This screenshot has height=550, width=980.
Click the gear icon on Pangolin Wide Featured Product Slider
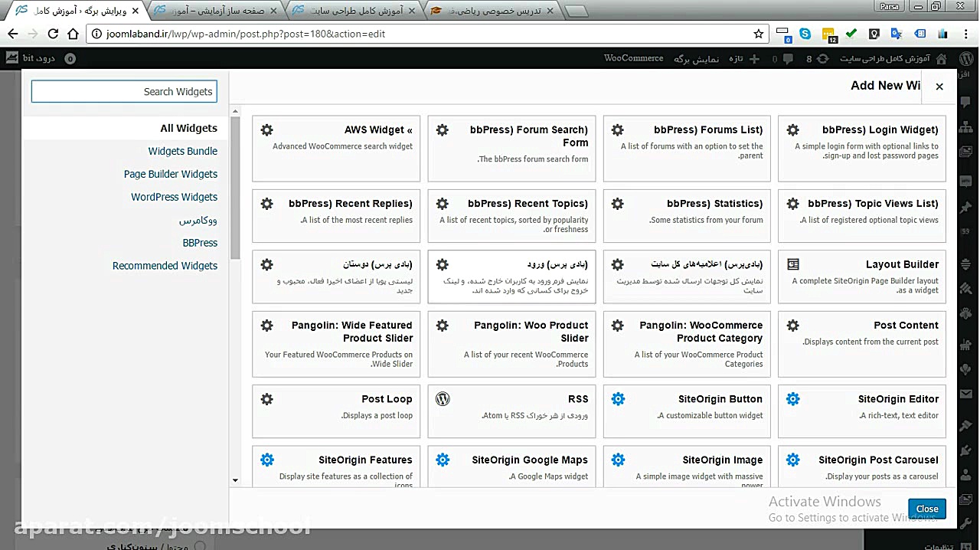pos(266,326)
